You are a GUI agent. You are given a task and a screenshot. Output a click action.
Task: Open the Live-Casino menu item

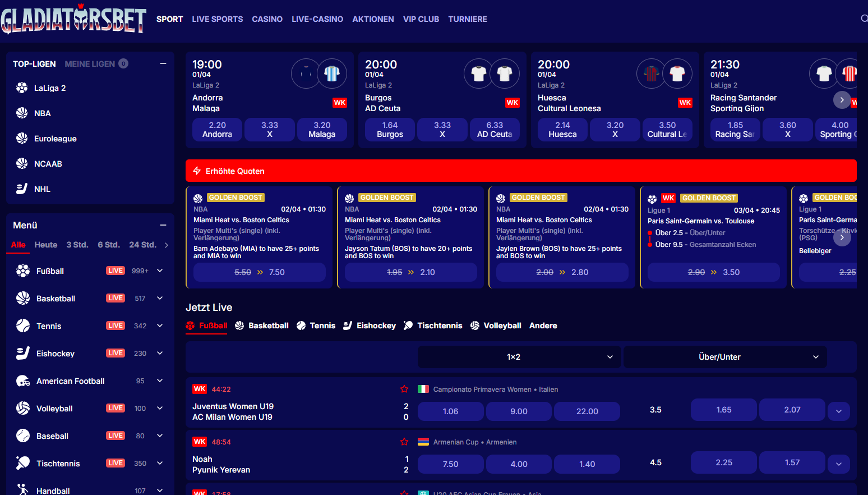click(x=317, y=19)
